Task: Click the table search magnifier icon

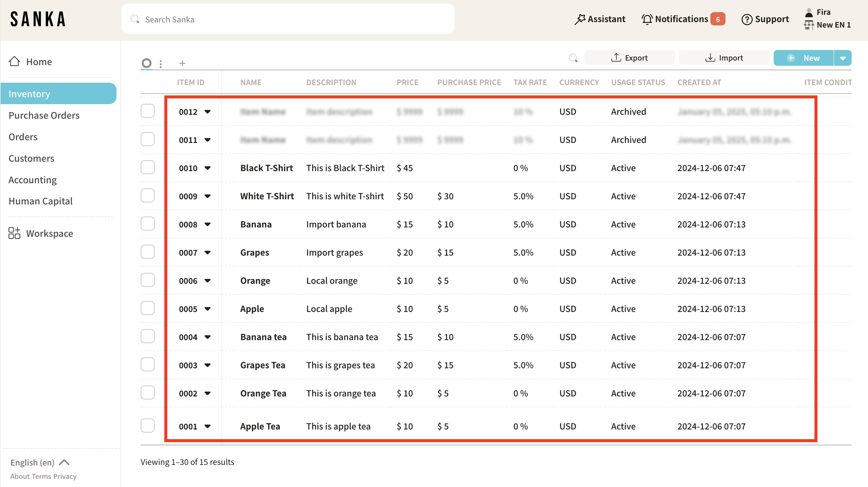Action: pos(573,58)
